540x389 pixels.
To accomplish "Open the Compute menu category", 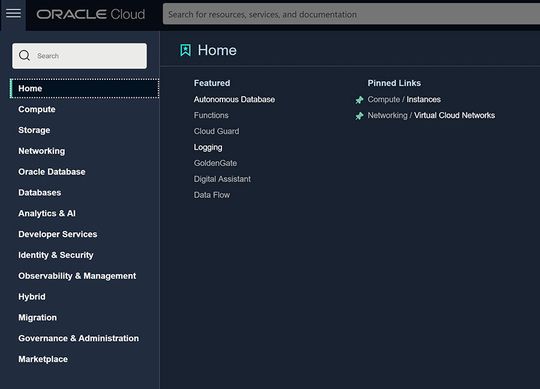I will coord(37,109).
